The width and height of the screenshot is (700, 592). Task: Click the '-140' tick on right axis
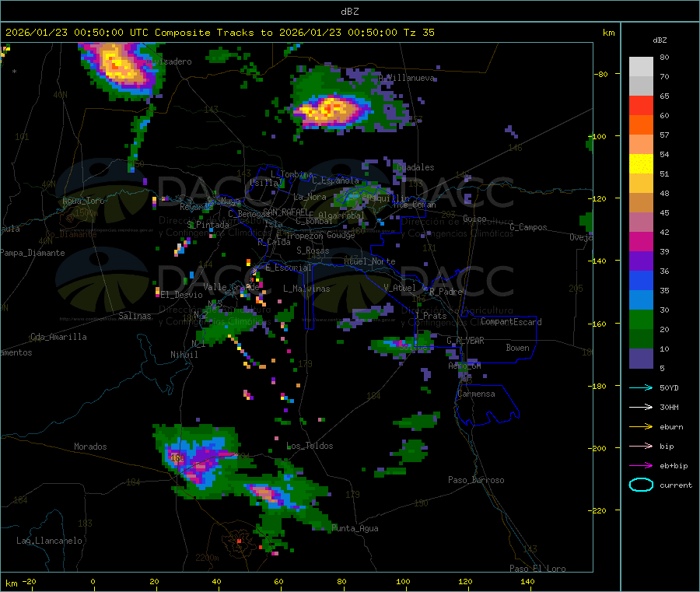(x=599, y=261)
